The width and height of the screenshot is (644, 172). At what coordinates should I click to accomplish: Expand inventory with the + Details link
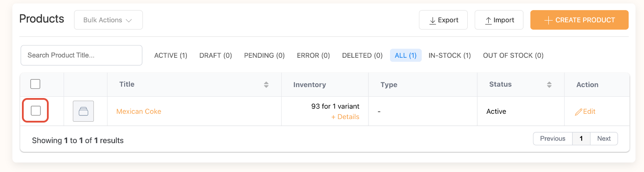tap(345, 117)
